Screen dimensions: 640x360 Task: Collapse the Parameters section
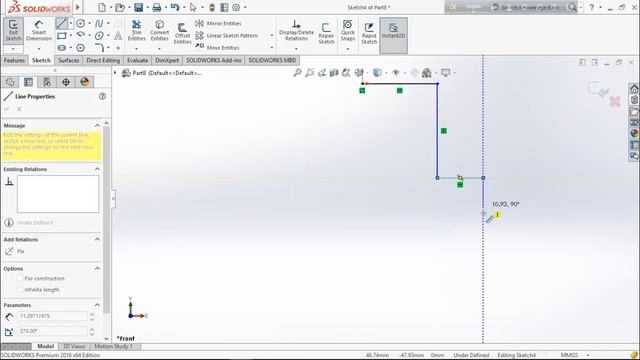point(97,305)
